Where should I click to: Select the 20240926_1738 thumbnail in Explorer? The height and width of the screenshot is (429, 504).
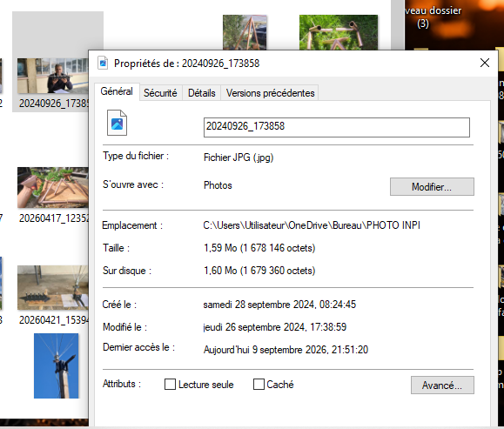(x=53, y=76)
